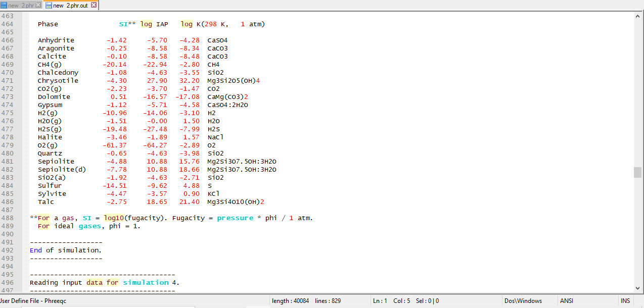
Task: Click the word "Gypsum"
Action: (50, 105)
